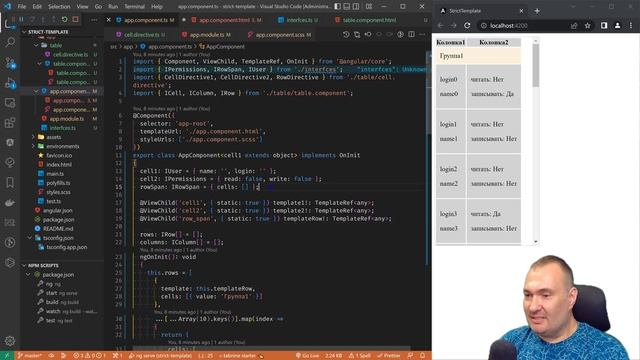The height and width of the screenshot is (360, 640).
Task: Click Prettier in status bar
Action: pyautogui.click(x=389, y=356)
